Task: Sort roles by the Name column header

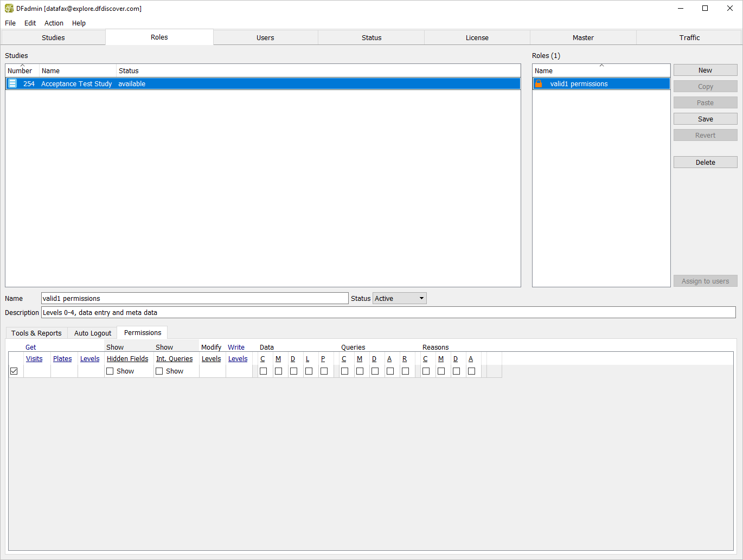Action: (600, 71)
